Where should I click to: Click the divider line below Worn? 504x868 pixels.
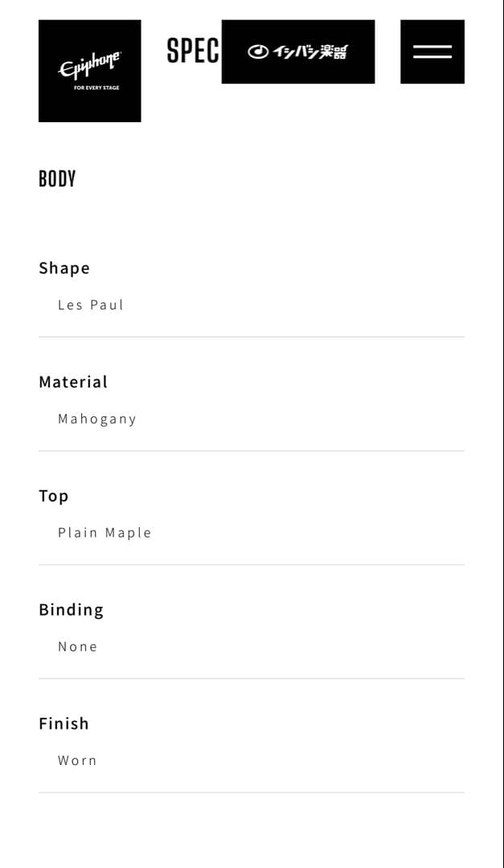click(252, 792)
